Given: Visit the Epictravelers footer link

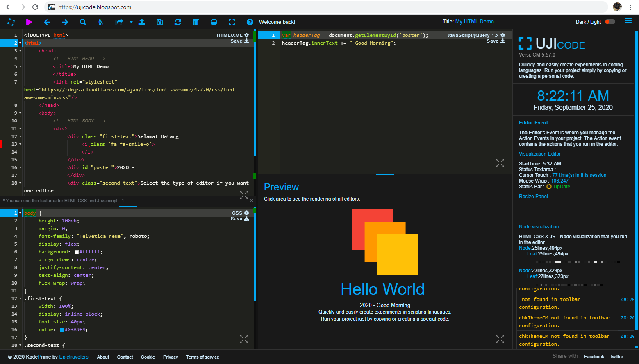Looking at the screenshot, I should click(x=74, y=357).
